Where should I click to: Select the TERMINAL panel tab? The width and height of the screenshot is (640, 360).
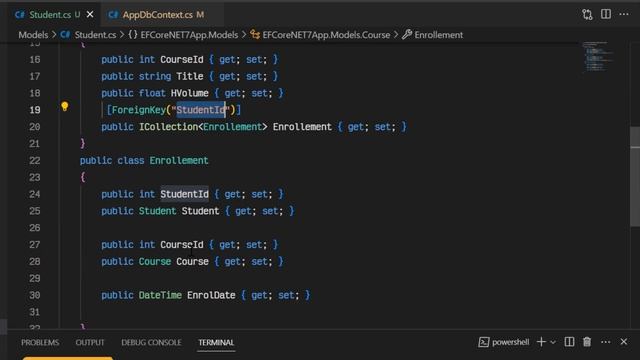(x=216, y=342)
